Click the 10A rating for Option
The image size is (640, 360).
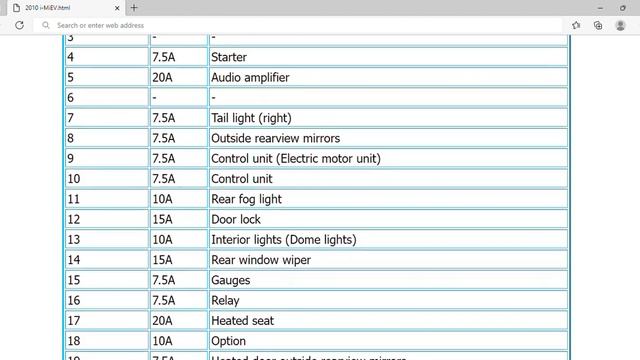179,341
